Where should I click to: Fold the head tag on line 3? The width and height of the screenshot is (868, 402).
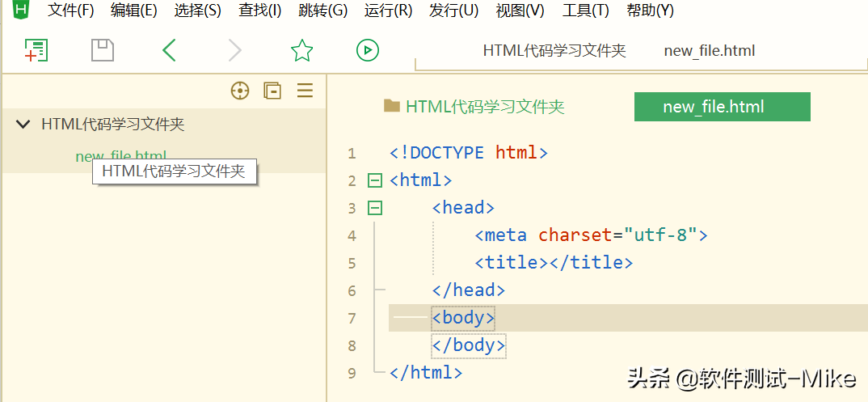(375, 208)
